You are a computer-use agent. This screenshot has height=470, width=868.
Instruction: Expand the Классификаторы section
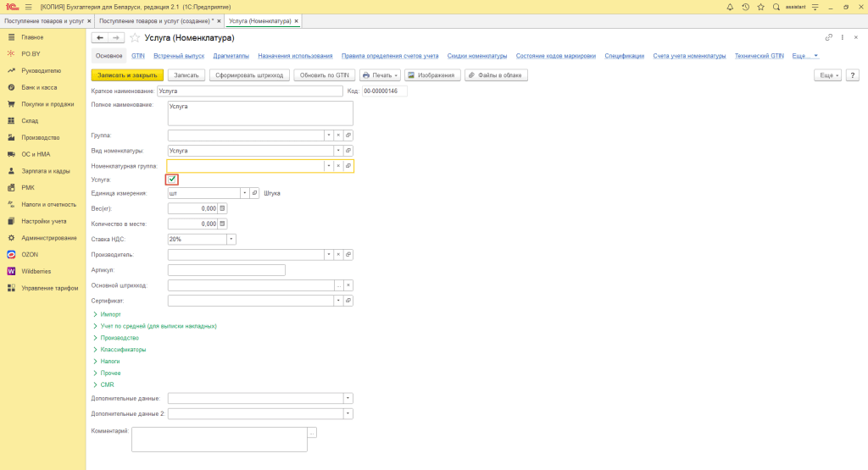[x=122, y=350]
